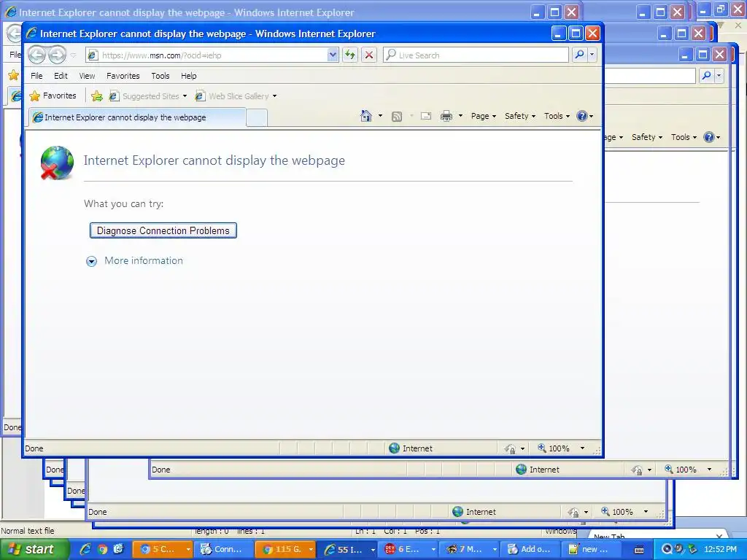This screenshot has width=747, height=560.
Task: Open the Page dropdown in the command bar
Action: coord(484,116)
